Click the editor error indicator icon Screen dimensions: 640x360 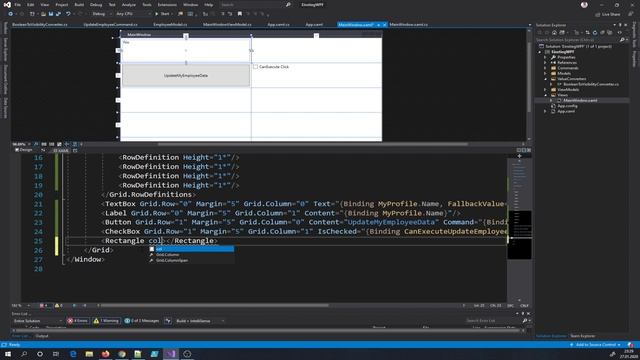pyautogui.click(x=43, y=305)
